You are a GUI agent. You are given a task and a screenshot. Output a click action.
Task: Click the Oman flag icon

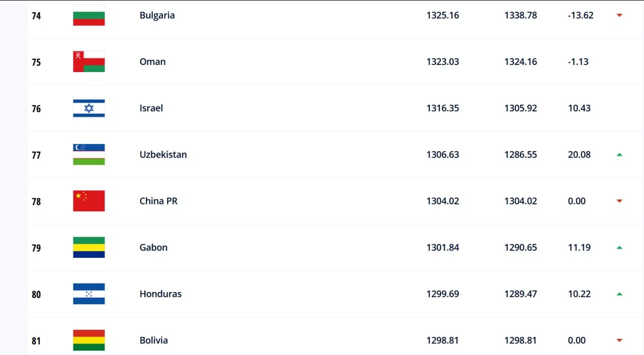tap(89, 61)
